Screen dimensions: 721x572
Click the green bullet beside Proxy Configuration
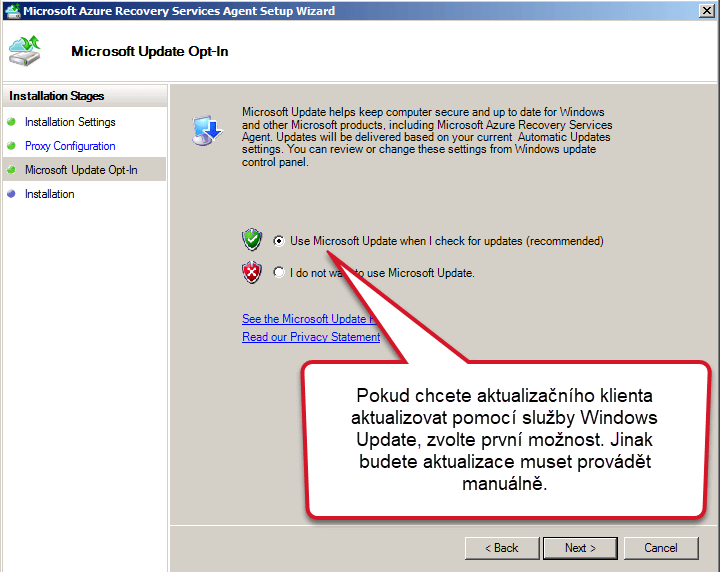point(11,146)
